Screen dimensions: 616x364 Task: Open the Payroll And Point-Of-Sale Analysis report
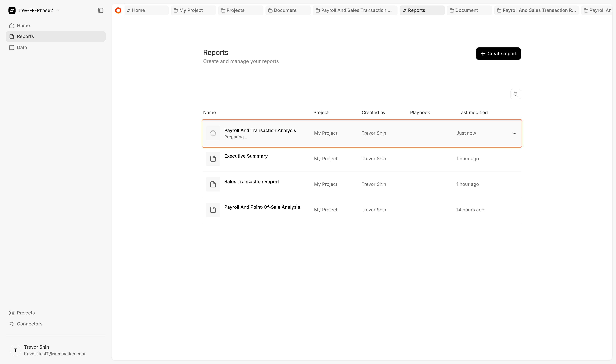click(362, 210)
